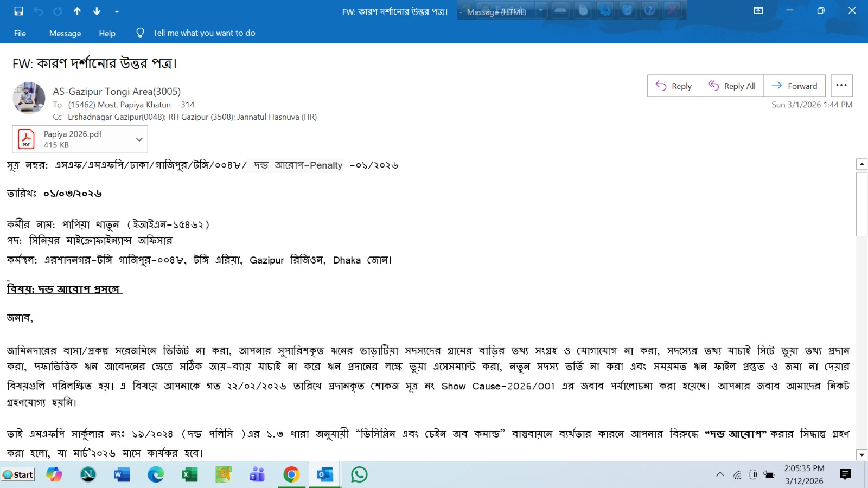Open the notification center icon in system tray
Screen dimensions: 868x488
[x=845, y=475]
